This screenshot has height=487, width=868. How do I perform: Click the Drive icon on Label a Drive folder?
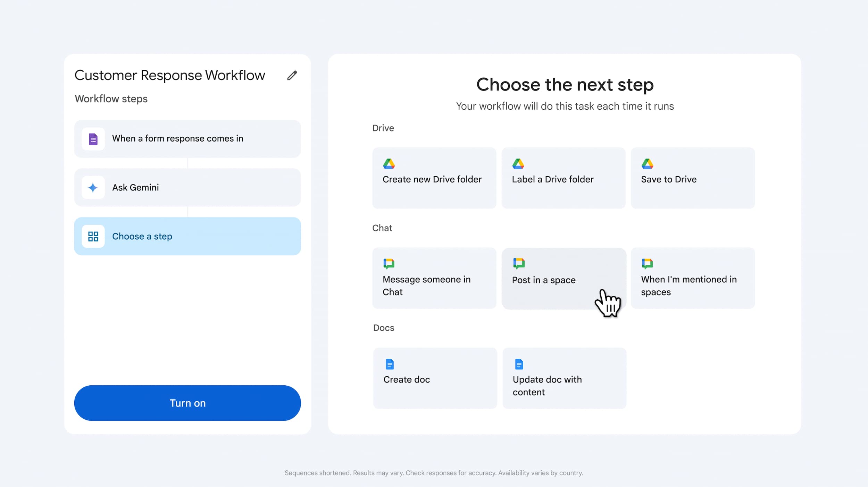coord(519,164)
